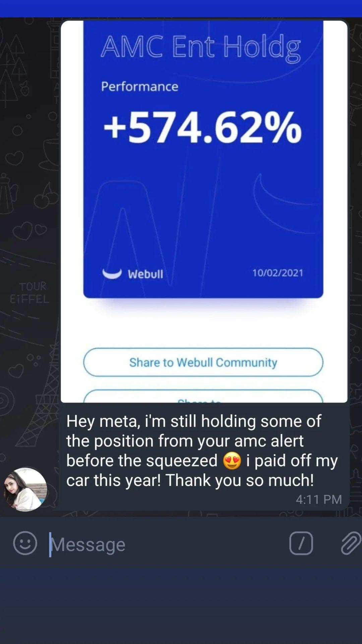
Task: Tap the blank area below message bar
Action: click(x=181, y=605)
